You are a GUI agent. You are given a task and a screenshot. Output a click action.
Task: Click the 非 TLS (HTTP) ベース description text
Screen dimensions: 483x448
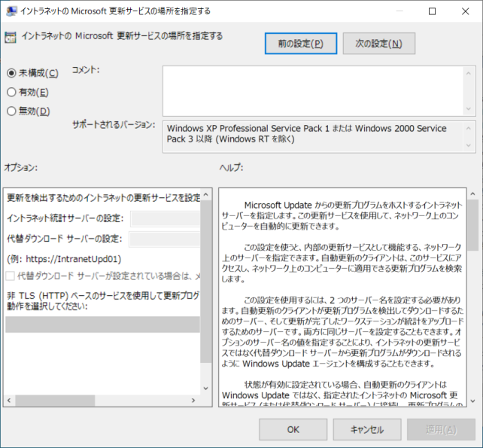coord(103,301)
